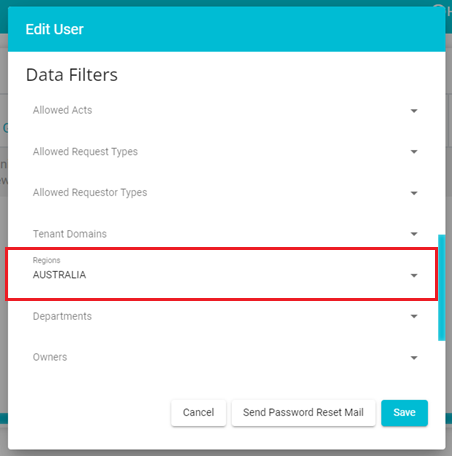Open the Owners dropdown arrow
Image resolution: width=452 pixels, height=456 pixels.
414,358
